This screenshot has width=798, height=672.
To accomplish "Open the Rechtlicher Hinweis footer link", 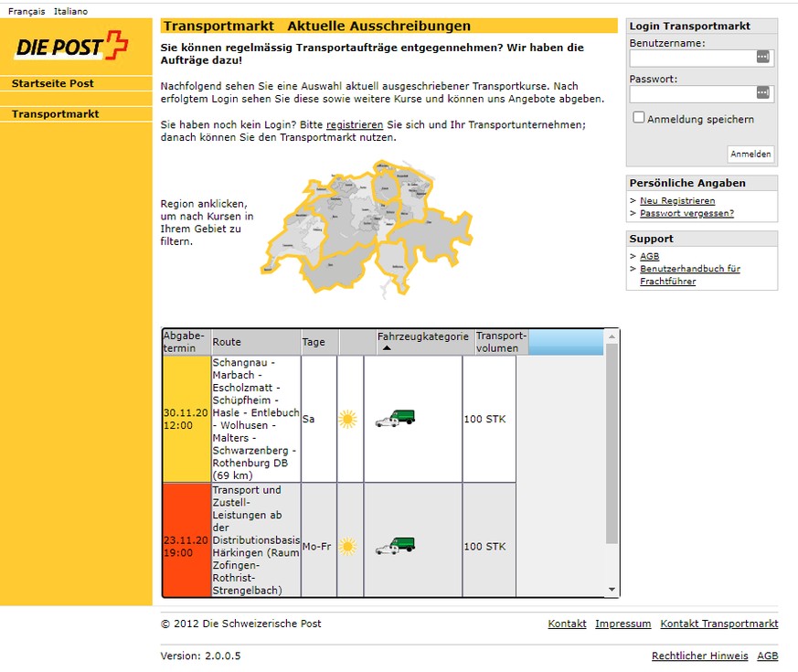I will [x=700, y=656].
